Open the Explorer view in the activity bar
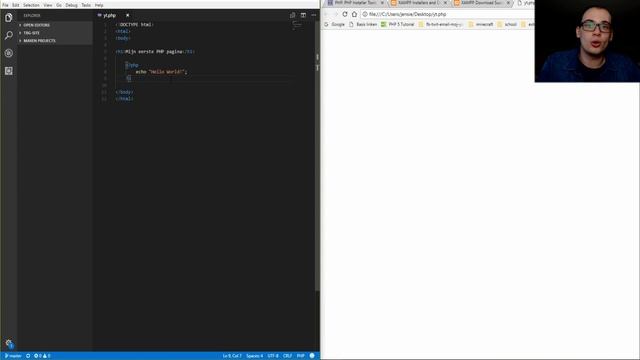This screenshot has height=360, width=640. 9,18
